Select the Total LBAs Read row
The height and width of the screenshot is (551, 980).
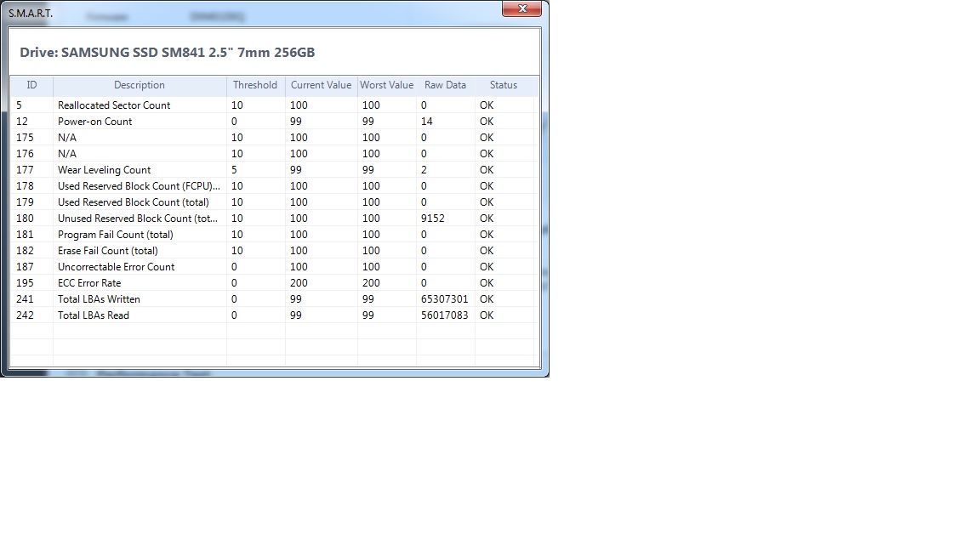tap(273, 315)
